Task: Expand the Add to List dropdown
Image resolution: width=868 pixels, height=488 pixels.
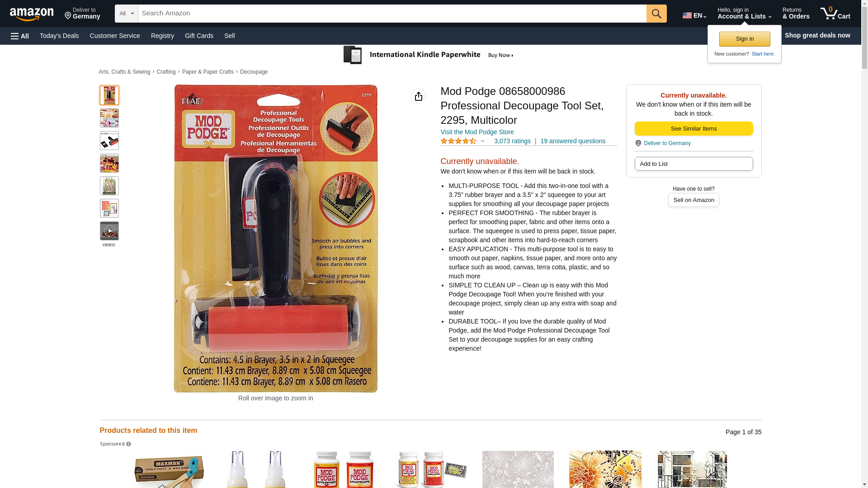Action: click(x=693, y=164)
